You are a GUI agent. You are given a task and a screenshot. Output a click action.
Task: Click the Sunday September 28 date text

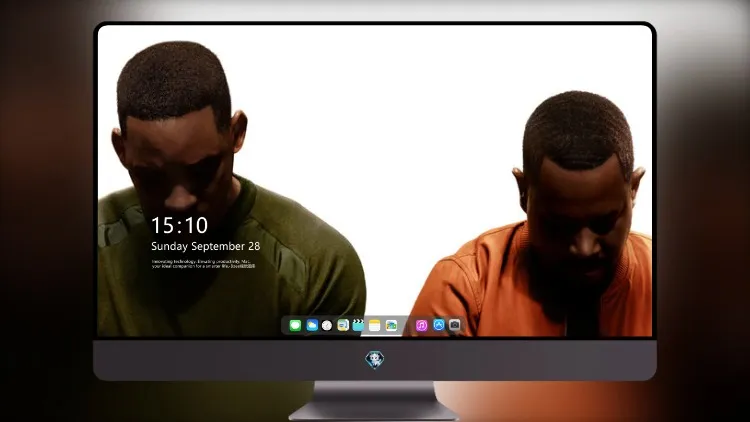coord(206,246)
